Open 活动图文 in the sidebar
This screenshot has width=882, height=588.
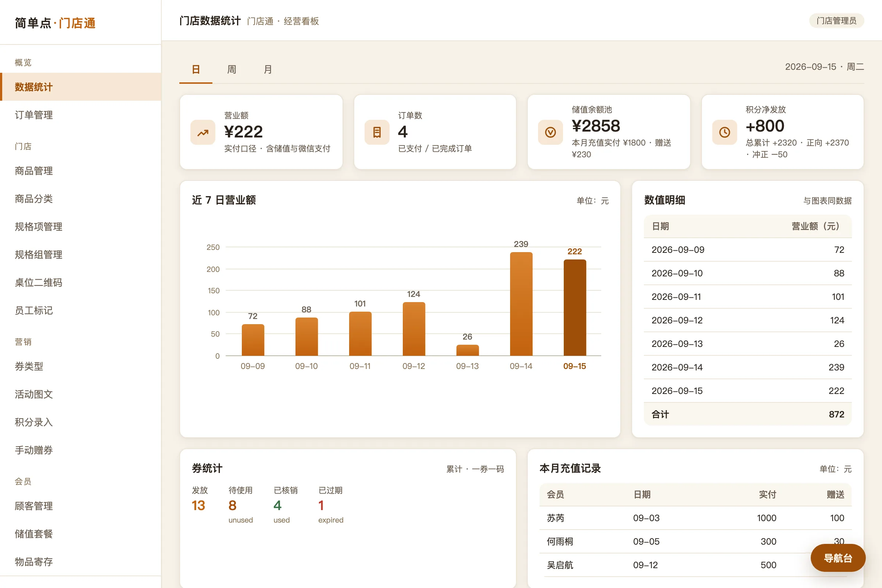(x=80, y=394)
